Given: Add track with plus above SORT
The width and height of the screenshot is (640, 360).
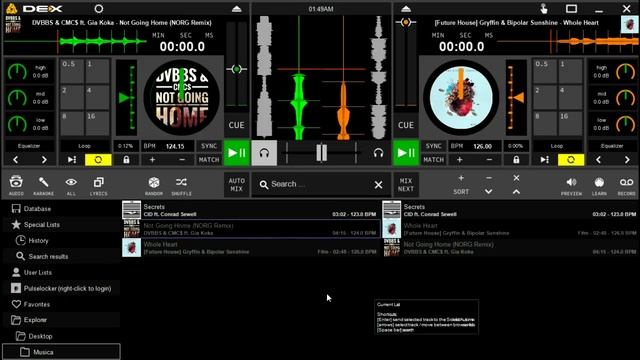Looking at the screenshot, I should (461, 178).
